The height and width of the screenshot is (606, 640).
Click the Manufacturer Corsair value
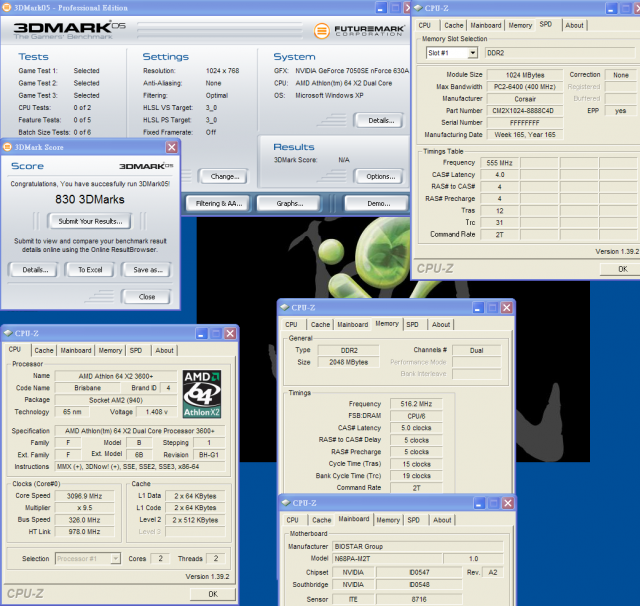tap(524, 99)
